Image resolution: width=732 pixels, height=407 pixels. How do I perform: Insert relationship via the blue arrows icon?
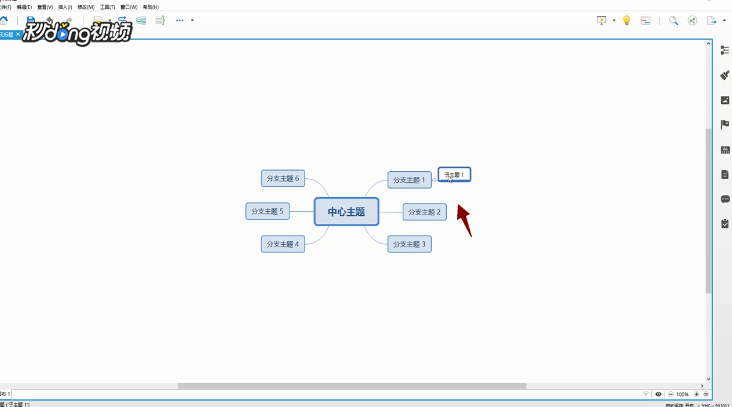[122, 20]
